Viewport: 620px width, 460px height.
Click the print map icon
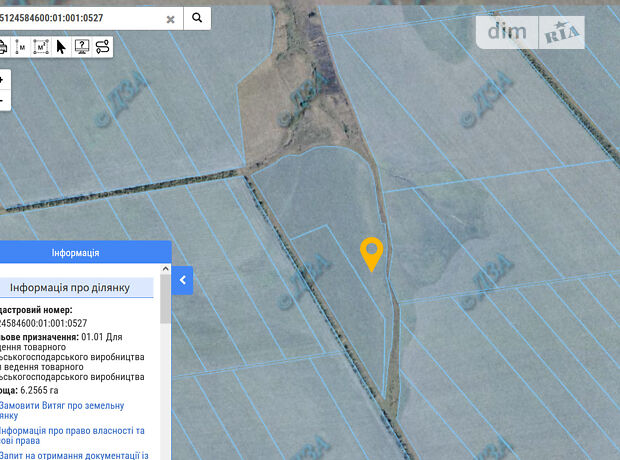(3, 46)
